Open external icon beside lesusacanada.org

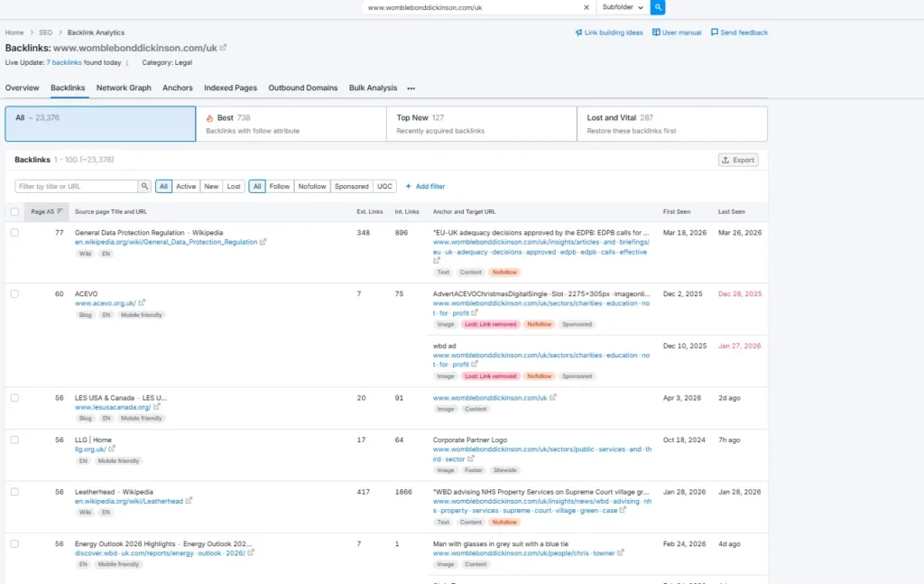[157, 406]
